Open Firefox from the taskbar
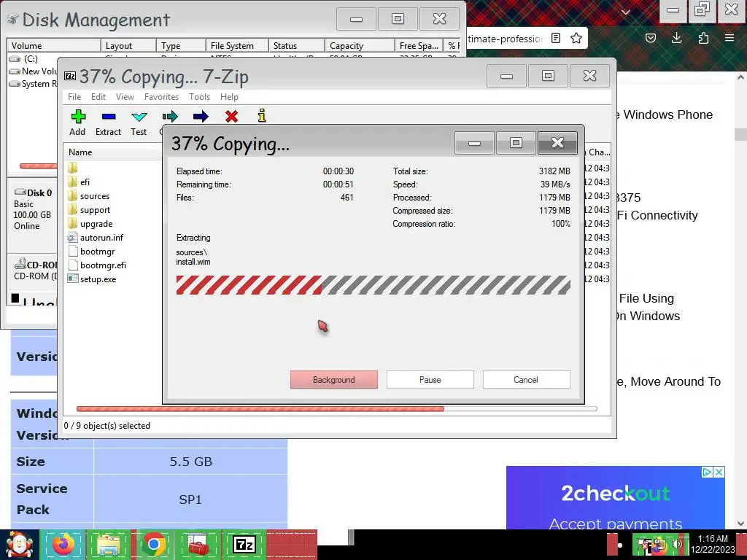Viewport: 747px width, 560px height. (63, 544)
